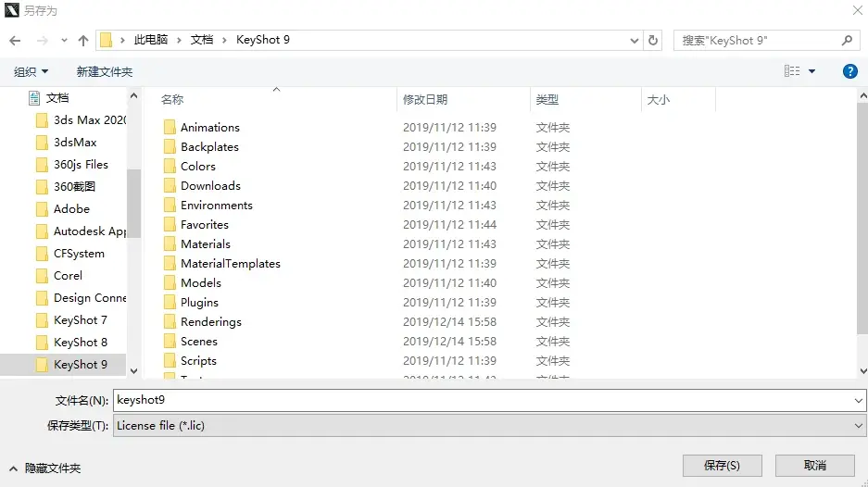Select the Favorites folder icon
Image resolution: width=868 pixels, height=487 pixels.
tap(170, 225)
